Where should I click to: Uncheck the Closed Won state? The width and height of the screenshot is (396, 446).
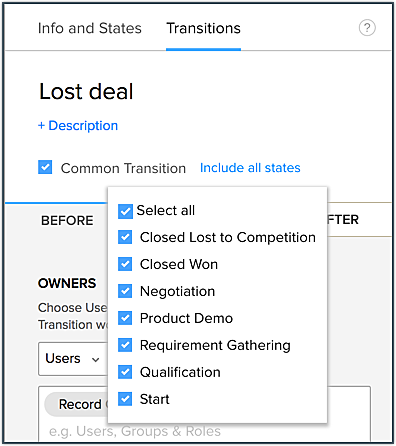125,264
